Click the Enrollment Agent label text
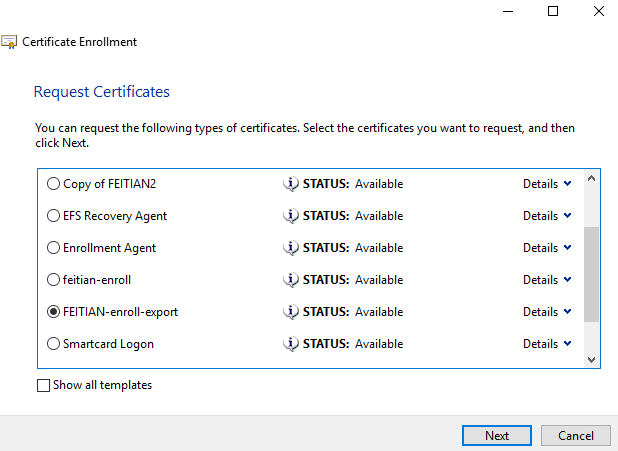The image size is (618, 451). pyautogui.click(x=110, y=248)
